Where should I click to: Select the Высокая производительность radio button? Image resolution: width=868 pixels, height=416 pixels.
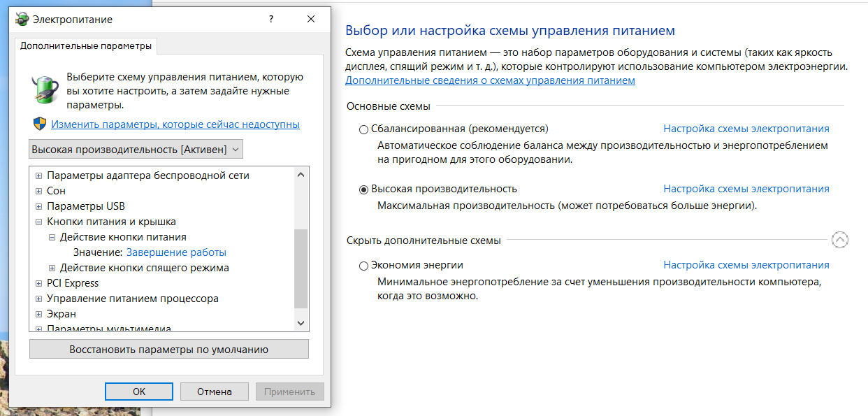click(363, 189)
